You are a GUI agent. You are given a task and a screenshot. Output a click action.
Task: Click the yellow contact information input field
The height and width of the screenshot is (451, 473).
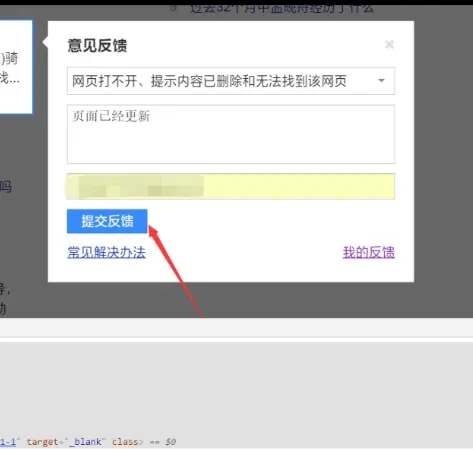[x=231, y=186]
